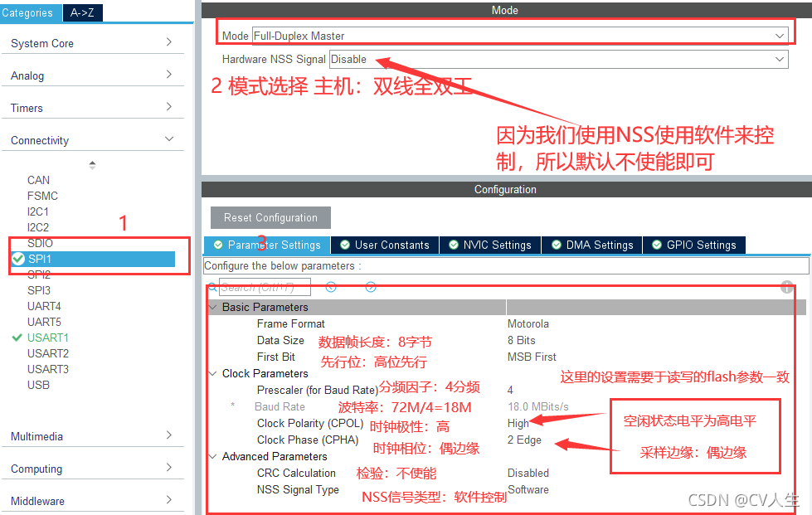
Task: Click the Search Ctrl+F input field
Action: 265,286
